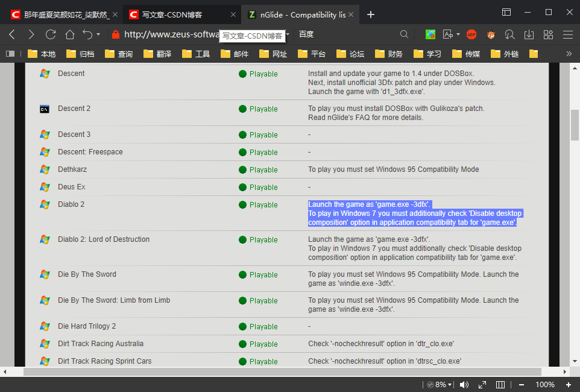Open the monkey face extension icon
The image size is (580, 392).
[x=491, y=34]
